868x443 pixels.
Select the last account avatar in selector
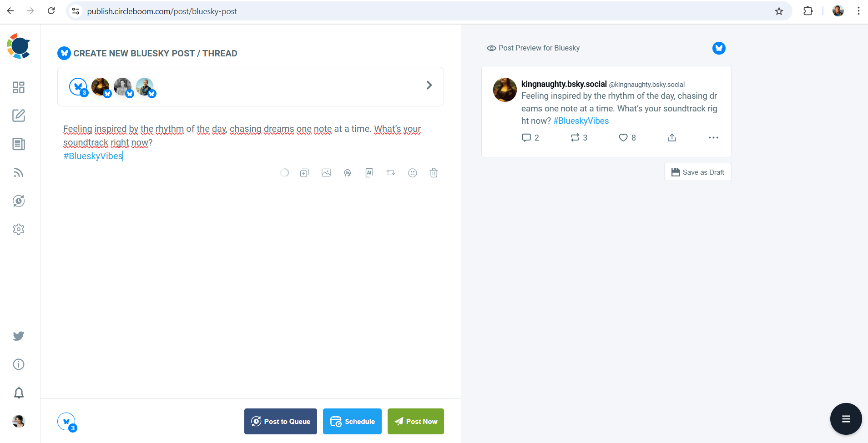146,87
